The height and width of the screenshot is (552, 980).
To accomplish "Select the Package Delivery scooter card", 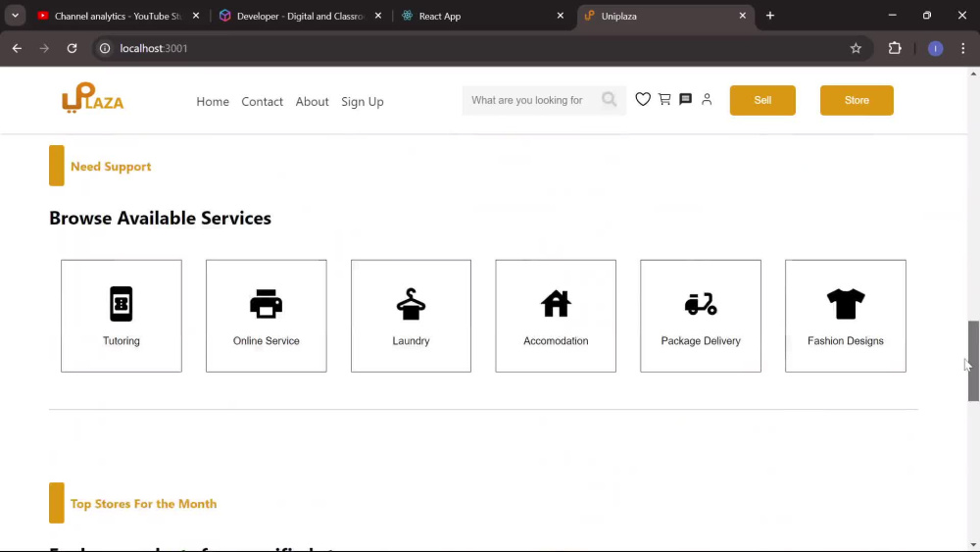I will 701,316.
